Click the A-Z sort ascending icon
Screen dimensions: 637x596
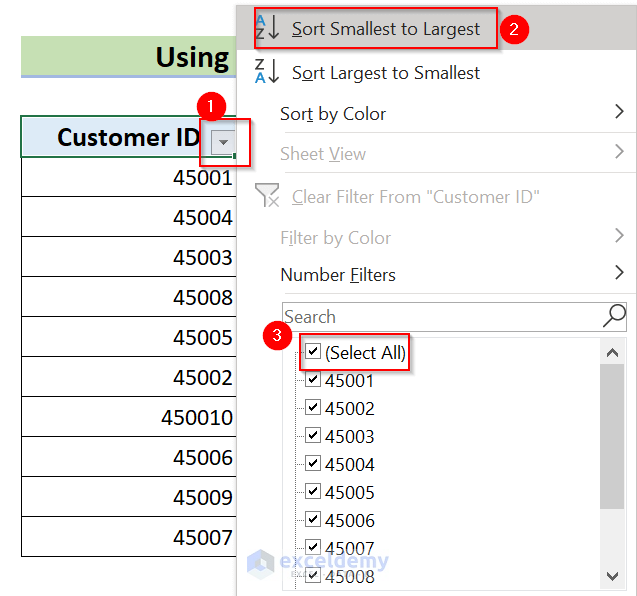(x=267, y=29)
